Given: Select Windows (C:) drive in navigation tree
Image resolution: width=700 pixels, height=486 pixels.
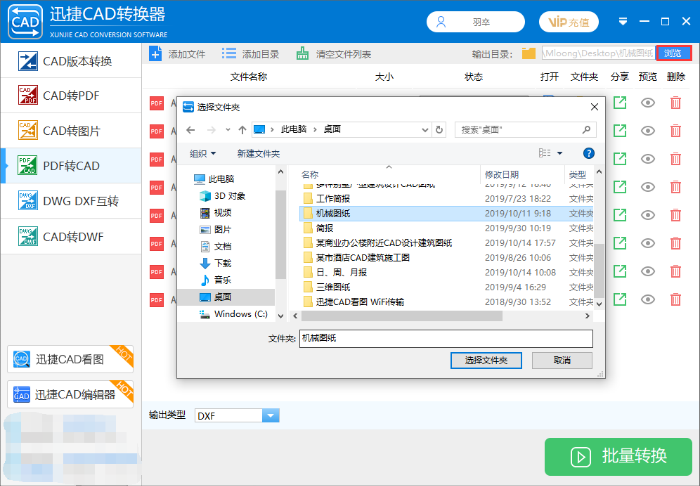Looking at the screenshot, I should pos(233,314).
